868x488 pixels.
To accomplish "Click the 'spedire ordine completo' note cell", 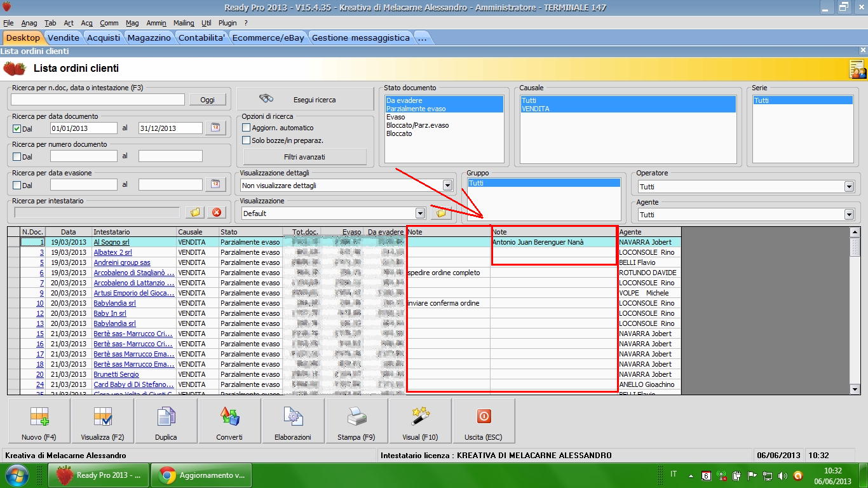I will (448, 273).
